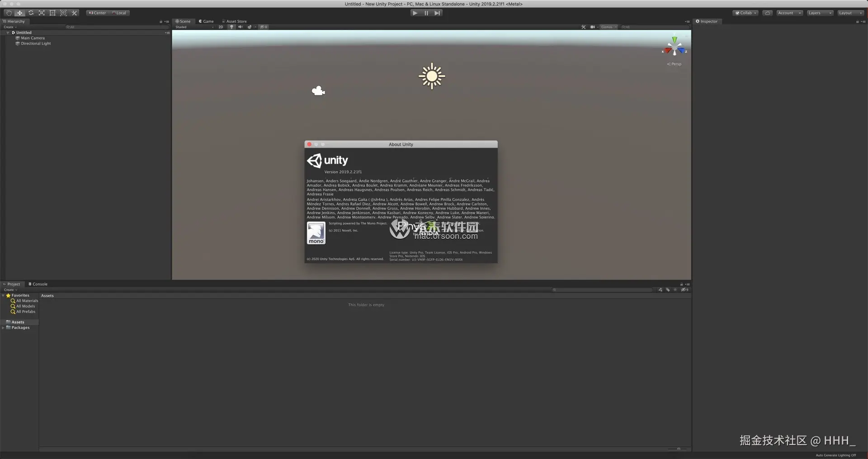Select the sun light gizmo in the Scene
Viewport: 868px width, 459px height.
[x=432, y=76]
